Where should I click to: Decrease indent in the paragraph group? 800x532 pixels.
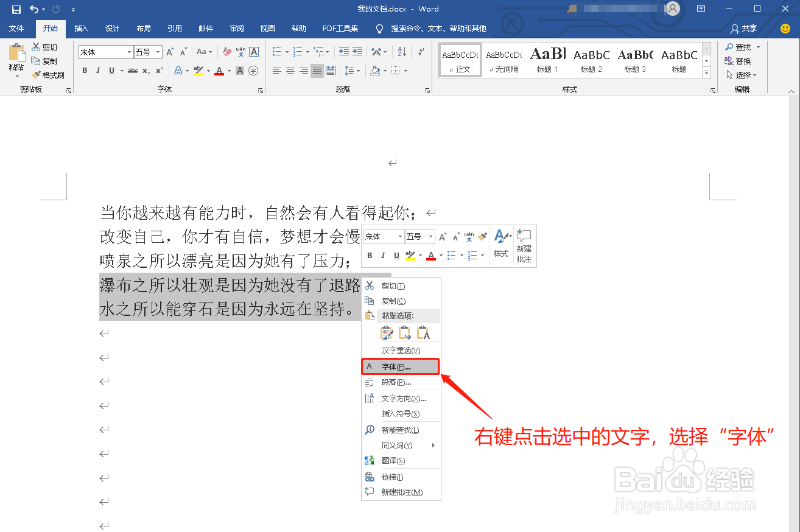point(344,52)
